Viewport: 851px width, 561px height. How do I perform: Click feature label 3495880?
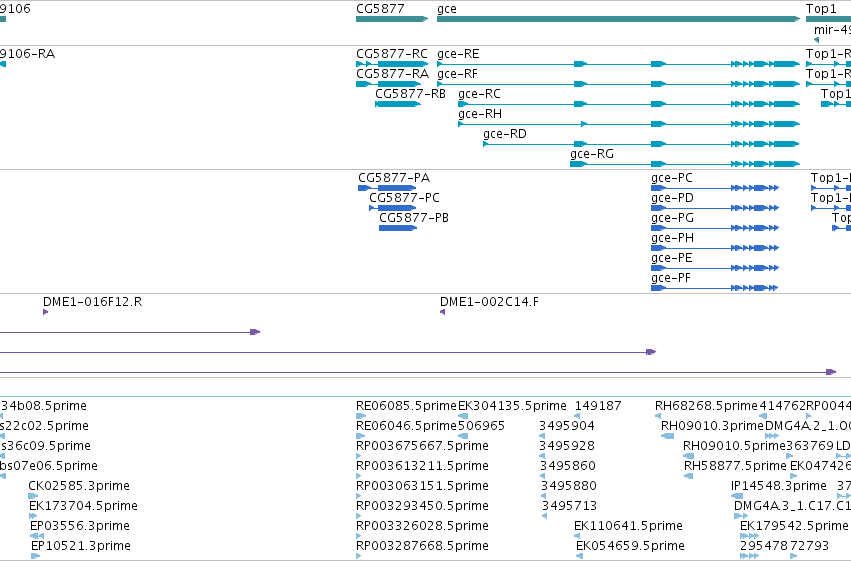[569, 486]
